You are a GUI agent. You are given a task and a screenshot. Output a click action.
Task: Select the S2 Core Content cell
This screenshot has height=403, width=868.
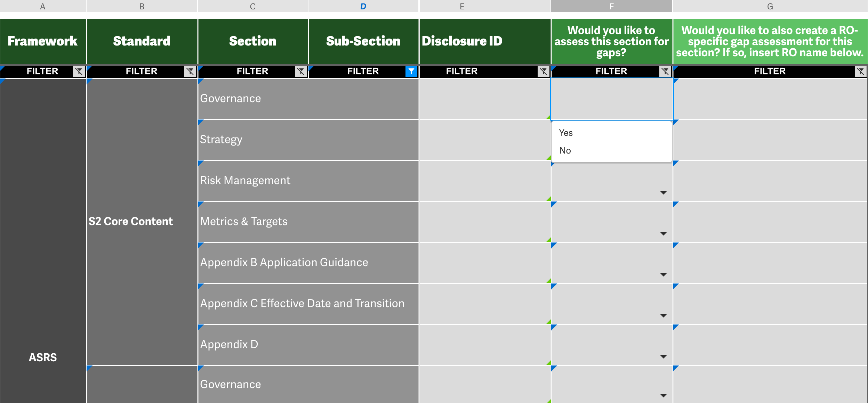142,222
